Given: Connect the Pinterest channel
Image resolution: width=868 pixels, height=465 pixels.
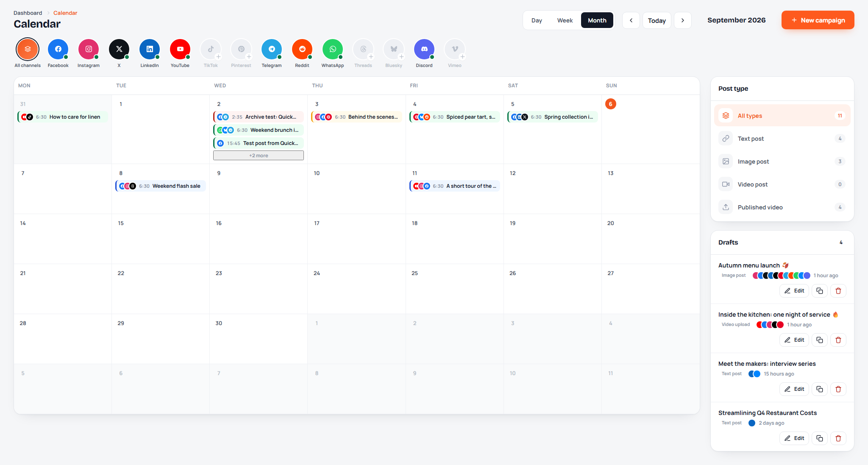Looking at the screenshot, I should (x=241, y=49).
